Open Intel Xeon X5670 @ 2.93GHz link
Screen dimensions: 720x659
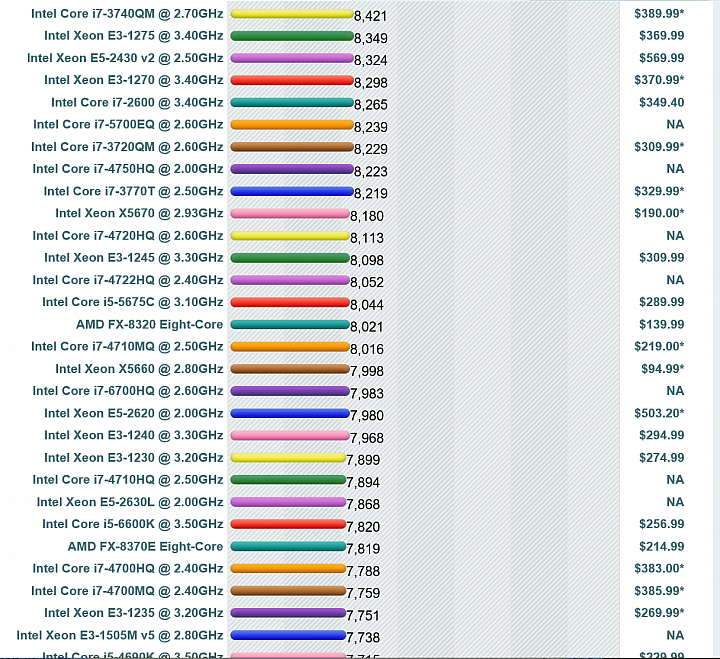139,213
